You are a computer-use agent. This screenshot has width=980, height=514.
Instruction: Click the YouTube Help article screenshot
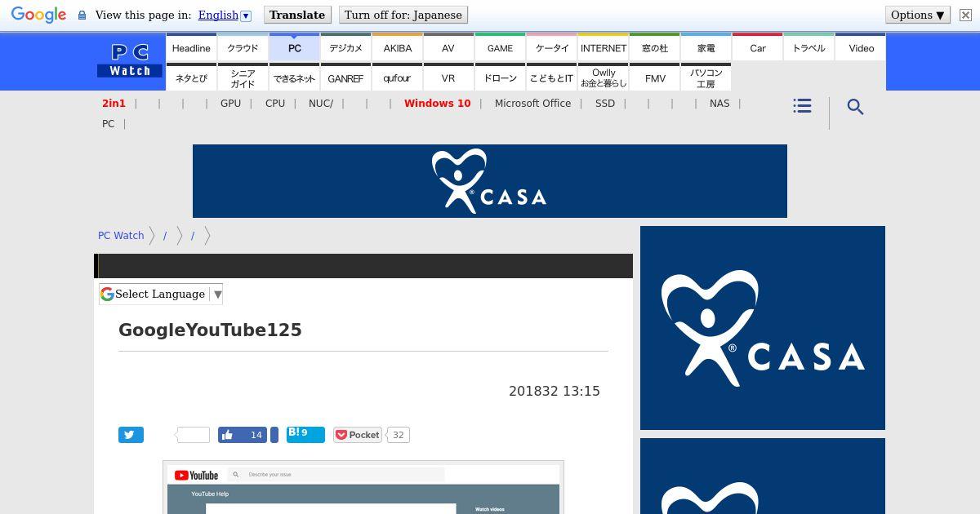(x=363, y=488)
